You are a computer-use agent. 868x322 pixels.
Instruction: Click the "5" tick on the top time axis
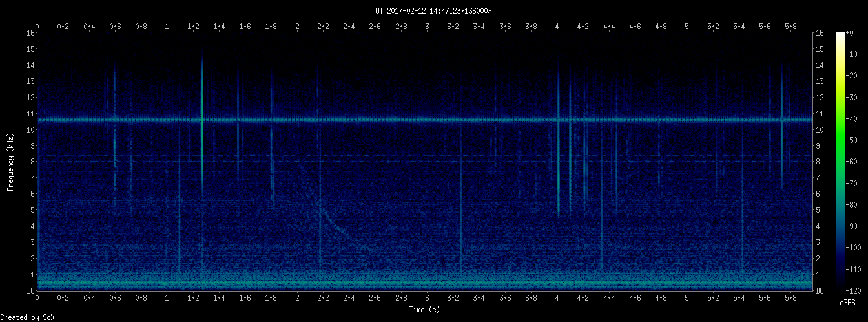(687, 27)
